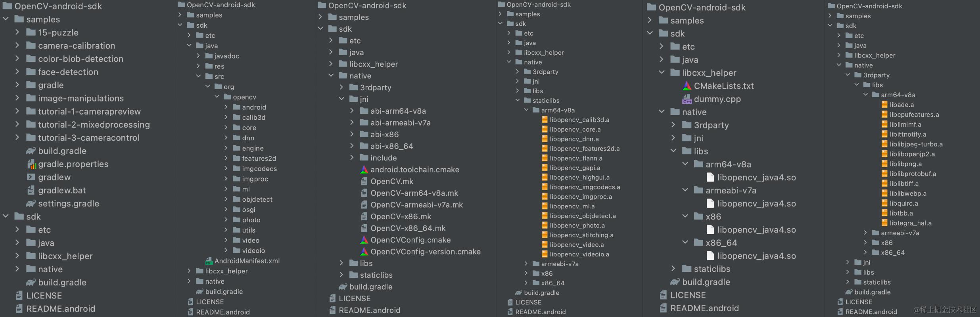980x317 pixels.
Task: Click the file icon of OpenCV-x86_64.mk
Action: click(x=364, y=228)
